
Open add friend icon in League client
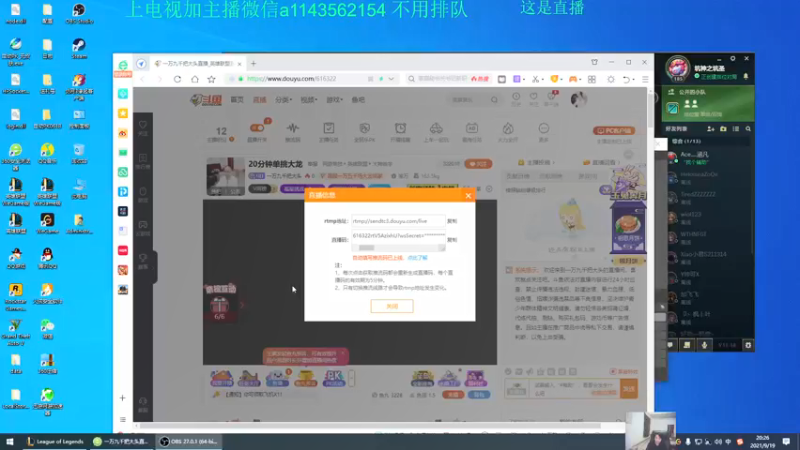pos(711,129)
